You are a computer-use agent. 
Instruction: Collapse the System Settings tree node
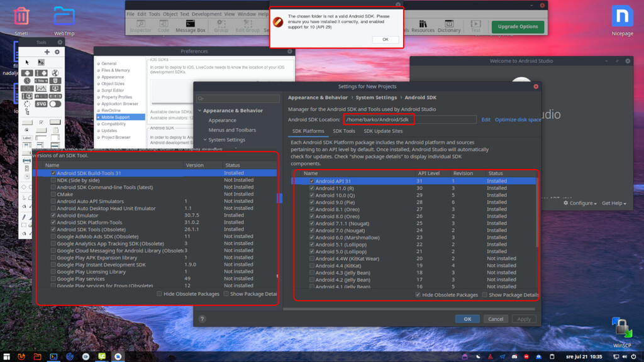pos(205,140)
